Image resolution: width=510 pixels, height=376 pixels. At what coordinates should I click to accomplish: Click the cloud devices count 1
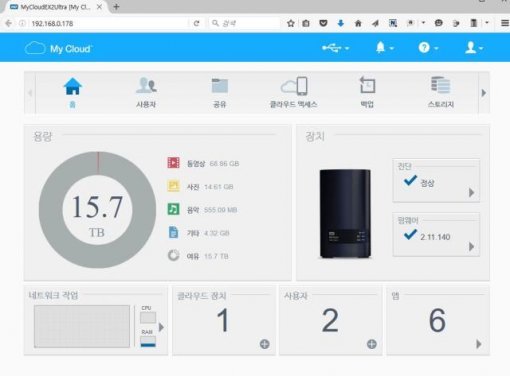point(223,320)
